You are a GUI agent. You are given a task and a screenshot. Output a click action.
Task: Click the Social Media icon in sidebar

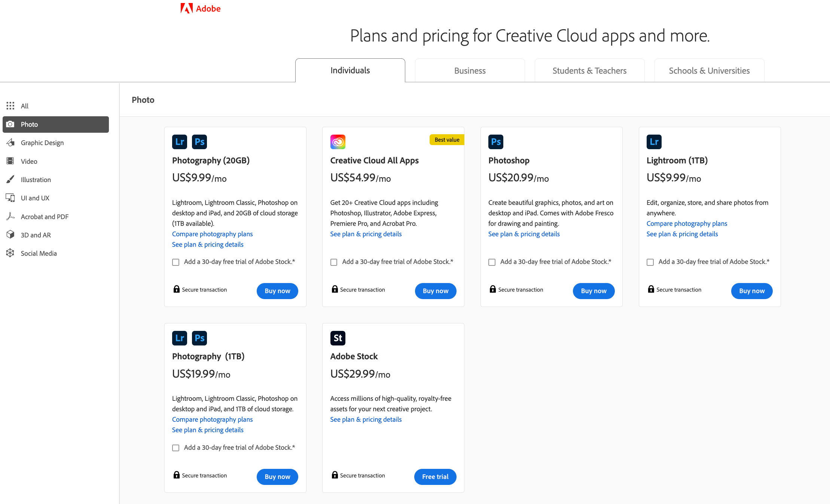10,253
